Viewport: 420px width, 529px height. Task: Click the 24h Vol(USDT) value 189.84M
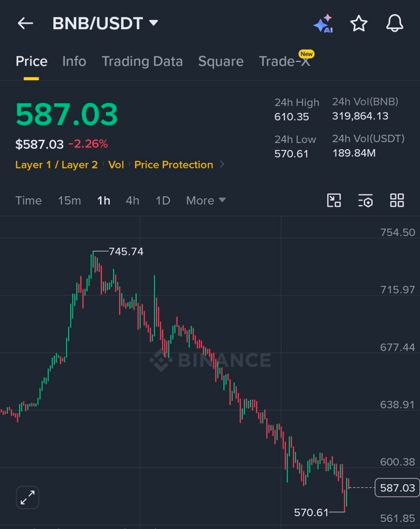354,153
